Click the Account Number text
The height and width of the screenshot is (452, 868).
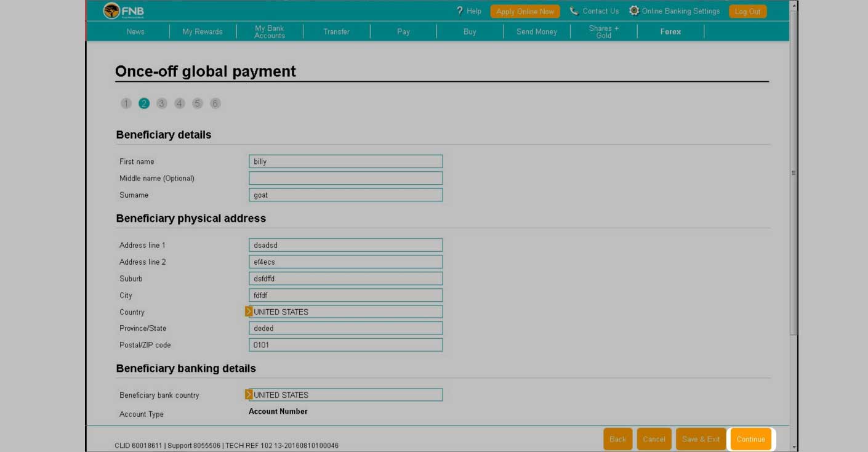click(x=278, y=411)
